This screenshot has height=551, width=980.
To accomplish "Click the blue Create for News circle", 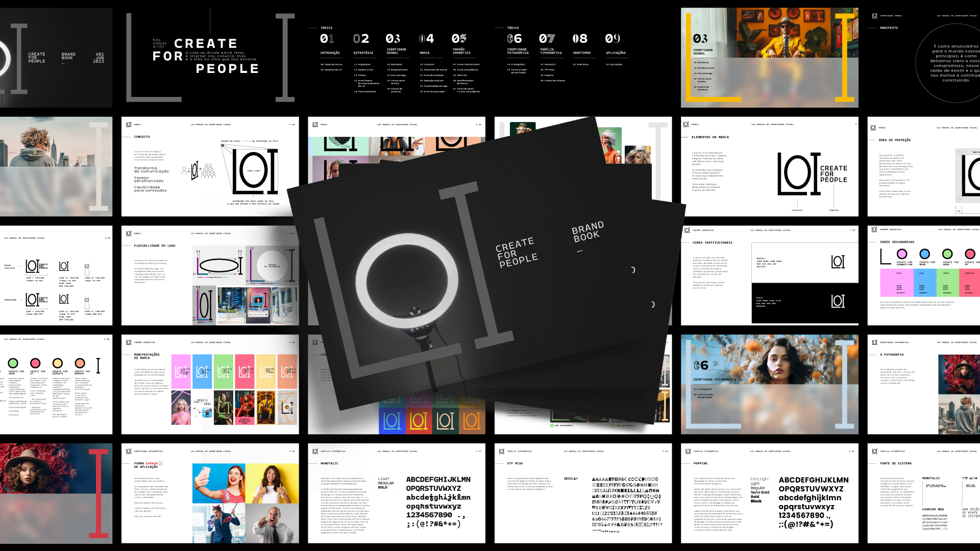I will pos(924,254).
